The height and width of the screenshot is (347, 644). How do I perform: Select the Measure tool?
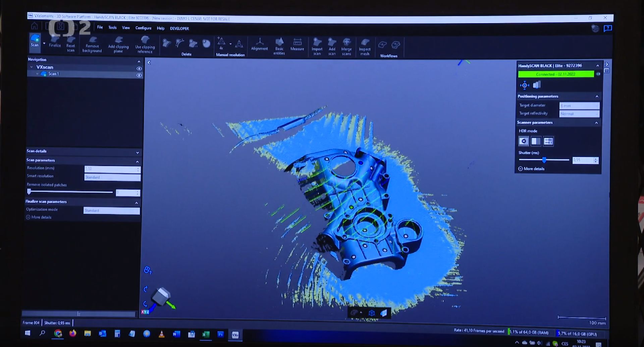pyautogui.click(x=297, y=44)
